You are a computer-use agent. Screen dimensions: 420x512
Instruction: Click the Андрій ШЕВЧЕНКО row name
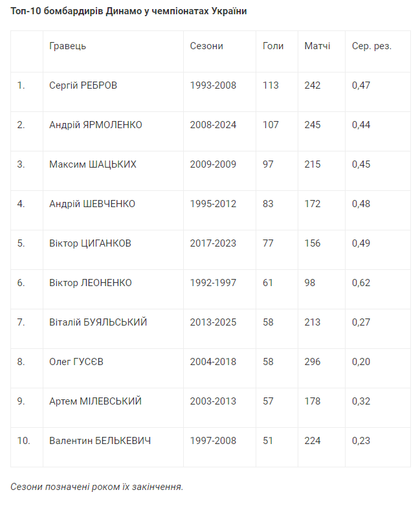[x=93, y=204]
